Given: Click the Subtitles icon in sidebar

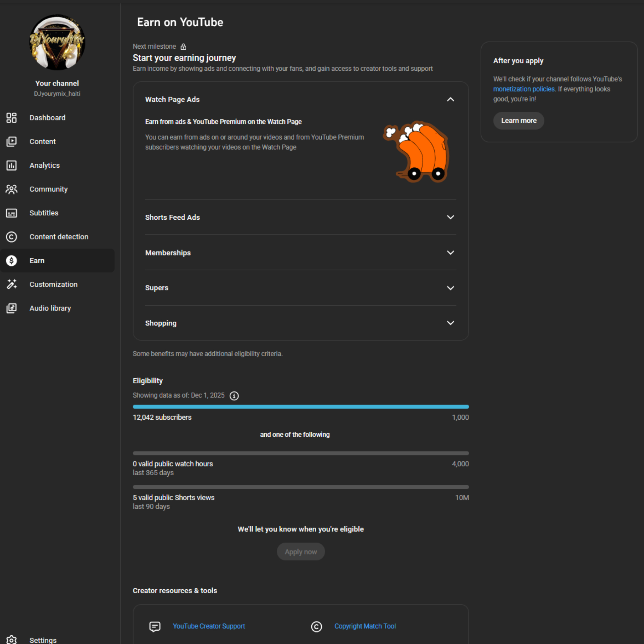Looking at the screenshot, I should (11, 213).
